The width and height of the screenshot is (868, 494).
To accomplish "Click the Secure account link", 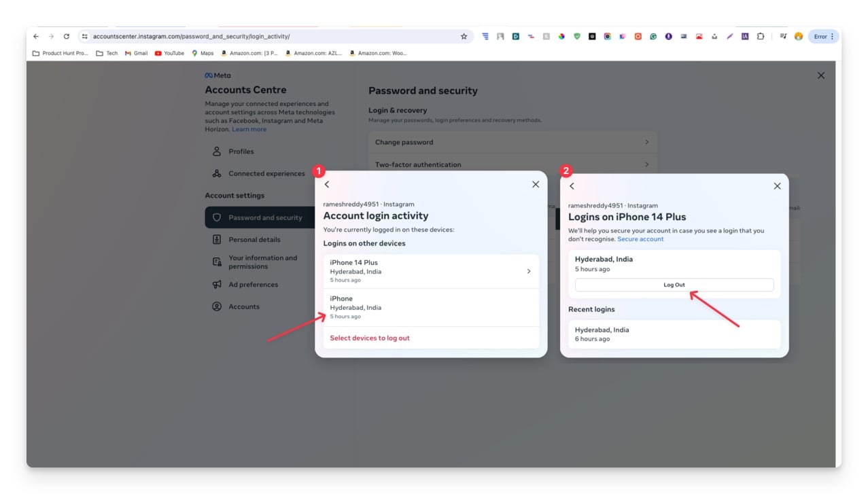I will tap(640, 239).
